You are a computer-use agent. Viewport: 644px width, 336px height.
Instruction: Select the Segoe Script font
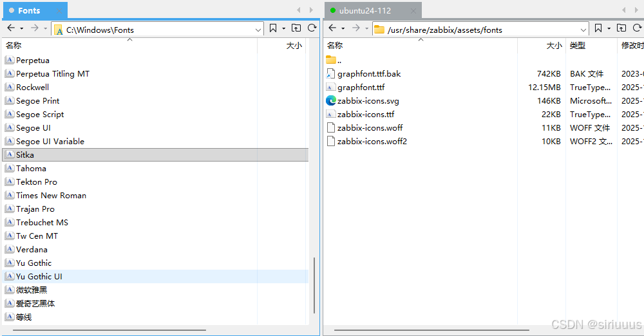(x=40, y=115)
